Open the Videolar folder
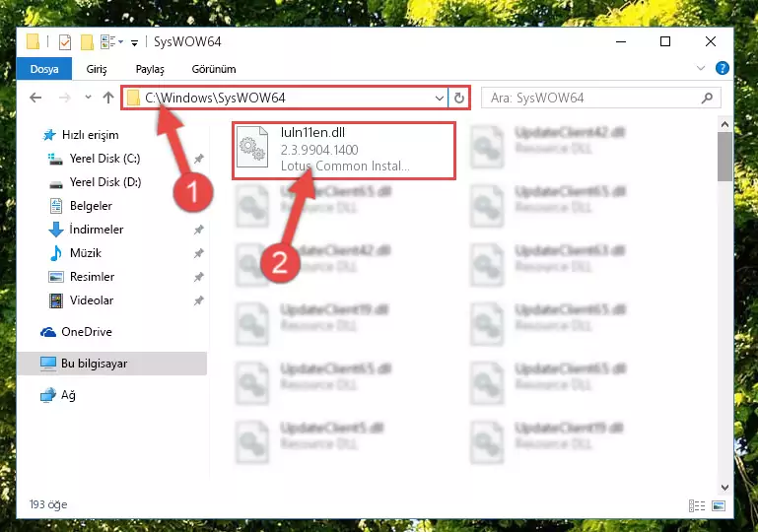This screenshot has height=532, width=758. pyautogui.click(x=92, y=300)
